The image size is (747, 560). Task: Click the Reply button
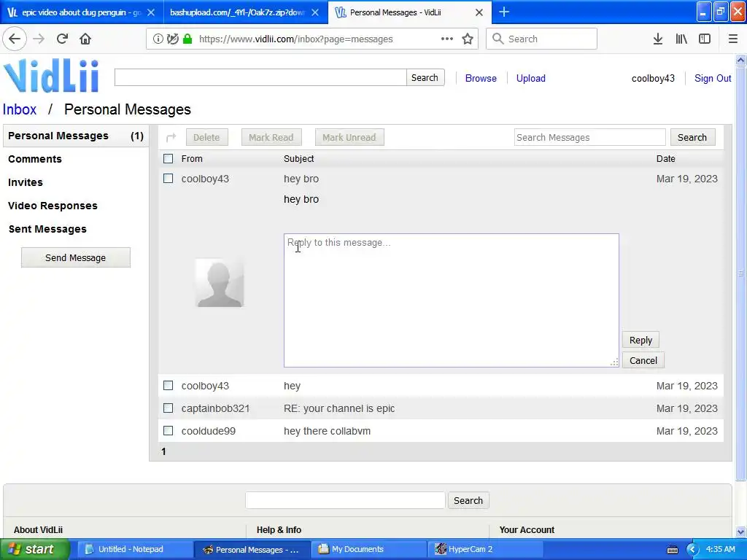click(640, 340)
